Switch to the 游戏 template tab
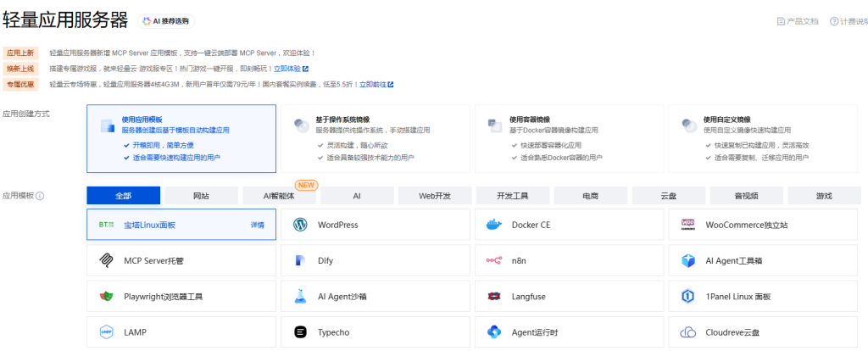This screenshot has height=351, width=868. [x=824, y=196]
